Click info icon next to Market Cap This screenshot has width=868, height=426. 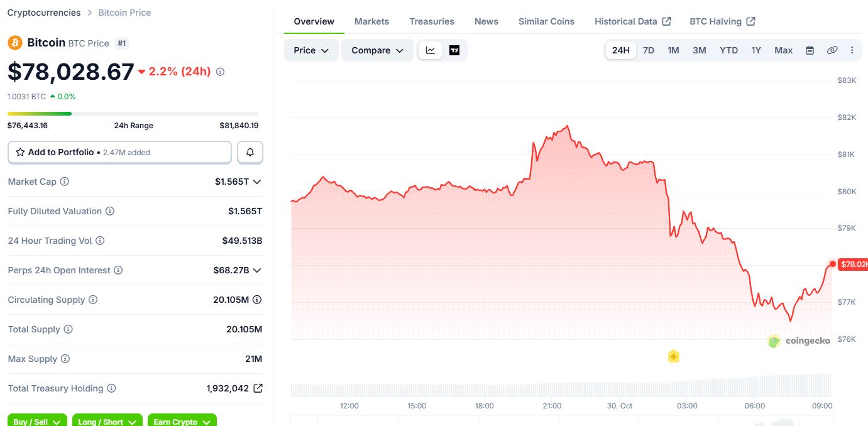[64, 182]
